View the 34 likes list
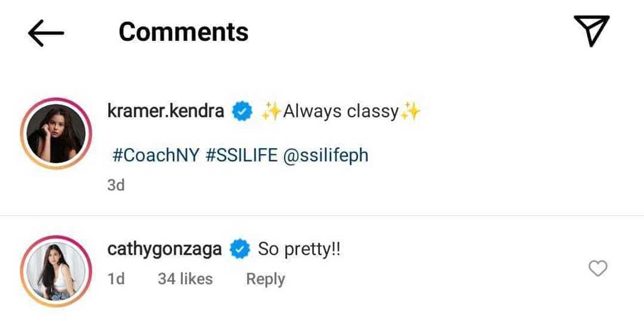 pyautogui.click(x=185, y=279)
